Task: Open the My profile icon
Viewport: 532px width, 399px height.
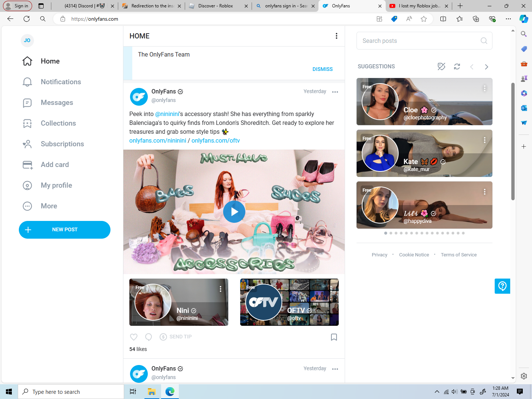Action: point(27,185)
